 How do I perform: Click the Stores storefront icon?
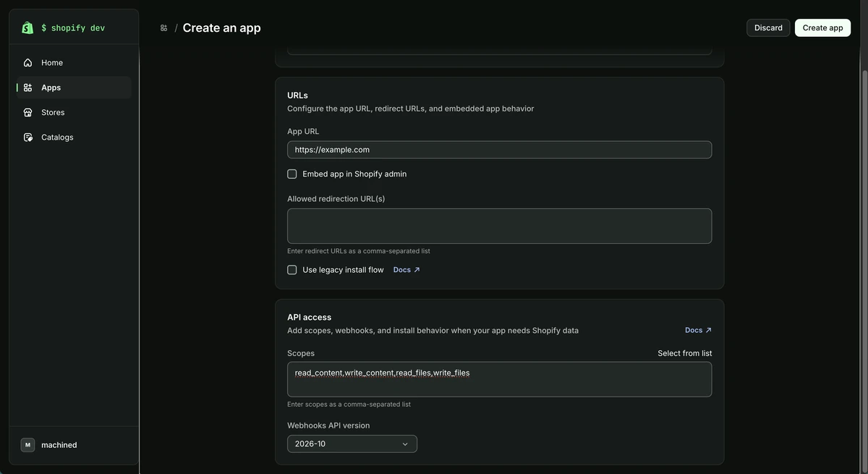tap(27, 112)
